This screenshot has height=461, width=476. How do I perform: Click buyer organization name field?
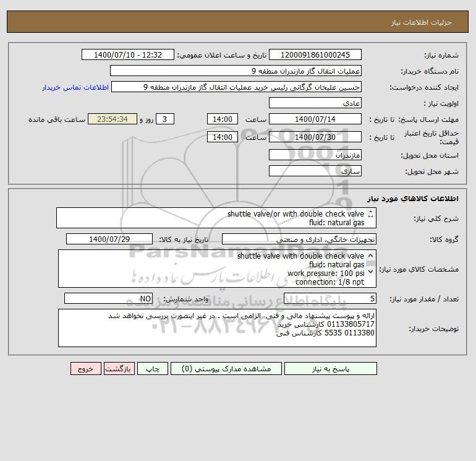pyautogui.click(x=236, y=71)
